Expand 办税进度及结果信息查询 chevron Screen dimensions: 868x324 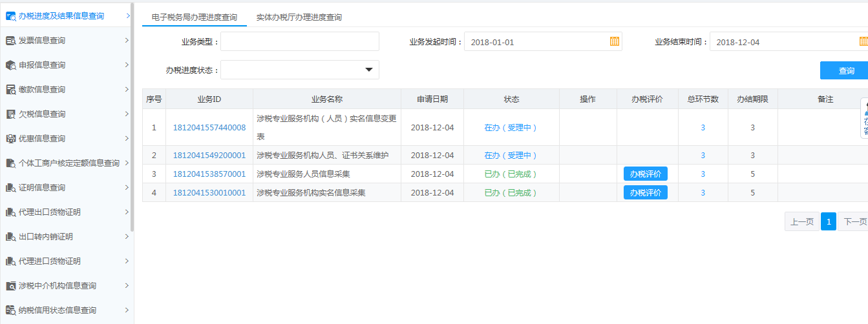tap(127, 15)
